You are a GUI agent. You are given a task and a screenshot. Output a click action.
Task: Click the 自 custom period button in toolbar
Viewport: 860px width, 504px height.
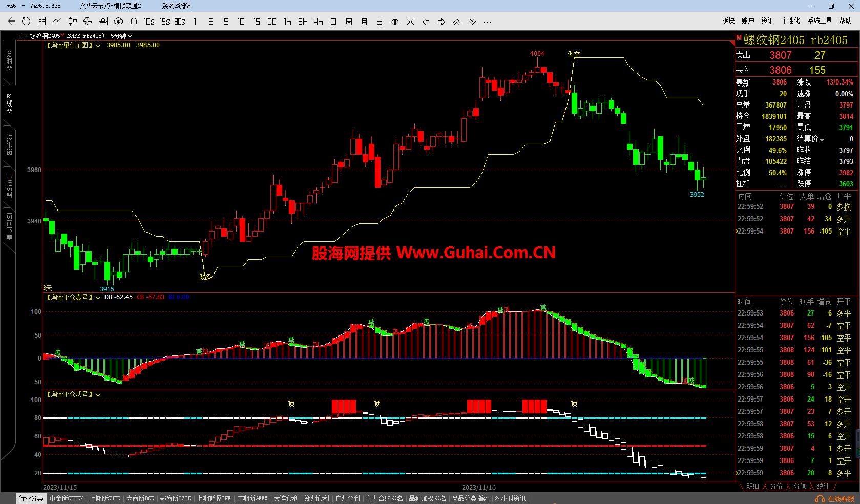click(379, 22)
